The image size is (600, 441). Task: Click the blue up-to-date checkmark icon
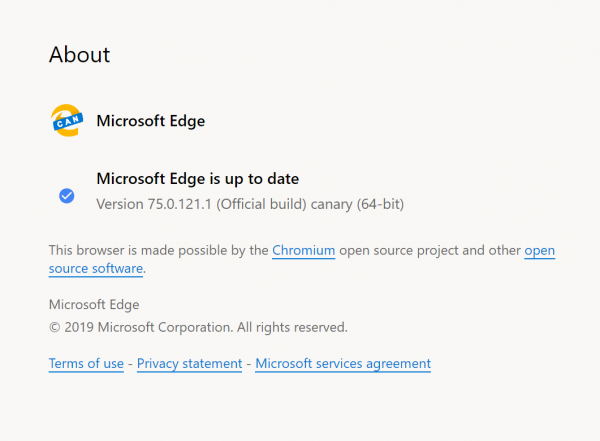click(67, 196)
